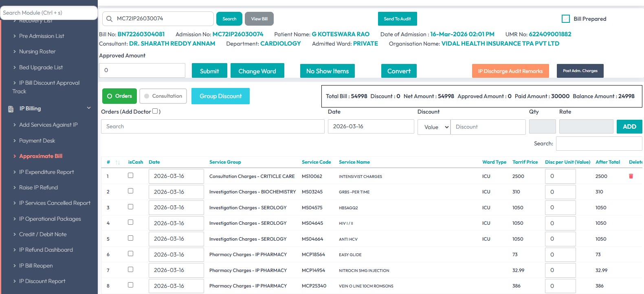Select the Consultation radio option
Image resolution: width=644 pixels, height=294 pixels.
[163, 96]
